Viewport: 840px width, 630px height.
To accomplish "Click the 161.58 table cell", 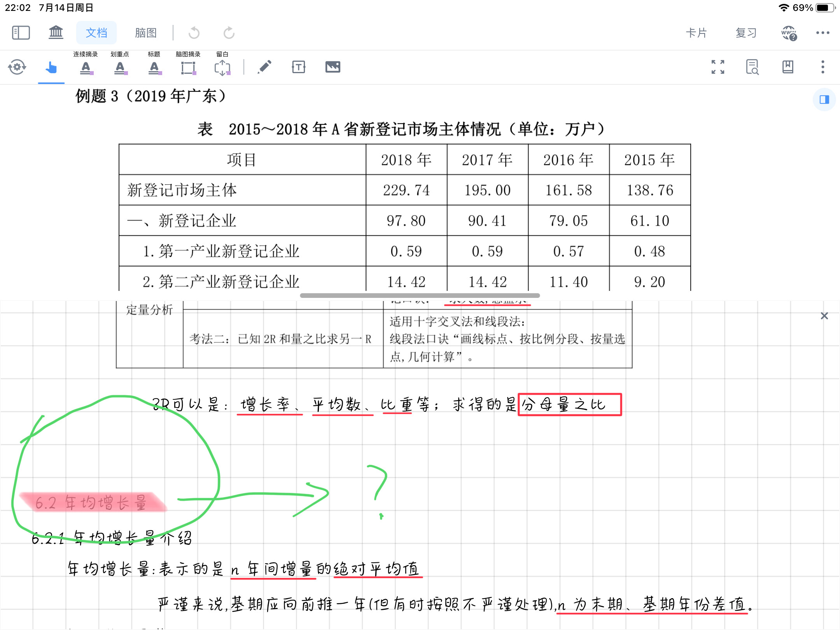I will (569, 190).
